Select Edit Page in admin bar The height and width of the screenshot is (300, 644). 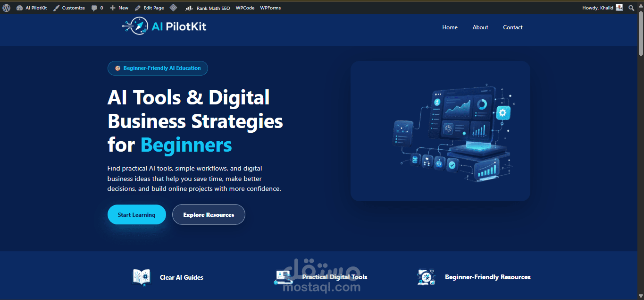(x=150, y=8)
